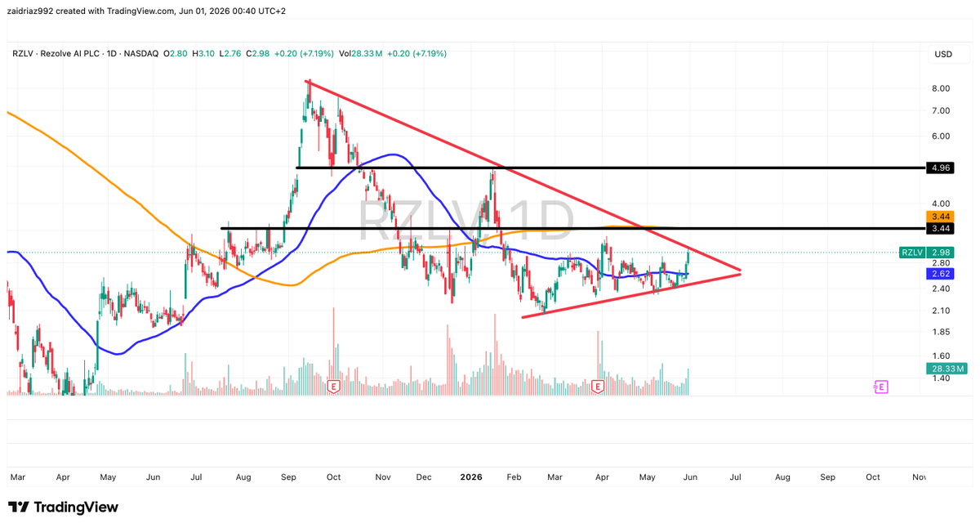Click the orange 3.44 moving average label
The image size is (980, 528).
click(940, 217)
